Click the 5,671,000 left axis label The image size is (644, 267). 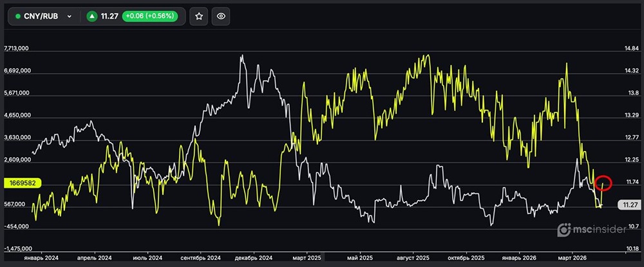click(18, 93)
